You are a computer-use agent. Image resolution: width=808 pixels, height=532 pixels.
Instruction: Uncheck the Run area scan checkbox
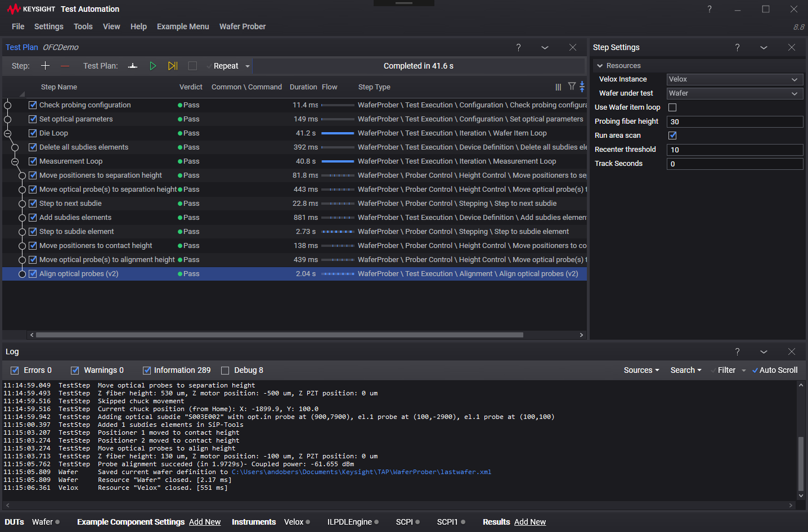point(672,136)
